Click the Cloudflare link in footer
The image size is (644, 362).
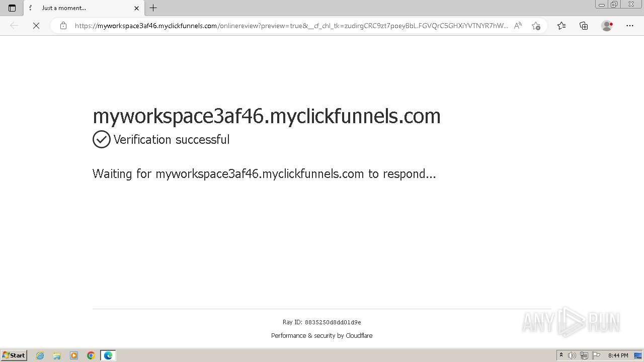[359, 336]
